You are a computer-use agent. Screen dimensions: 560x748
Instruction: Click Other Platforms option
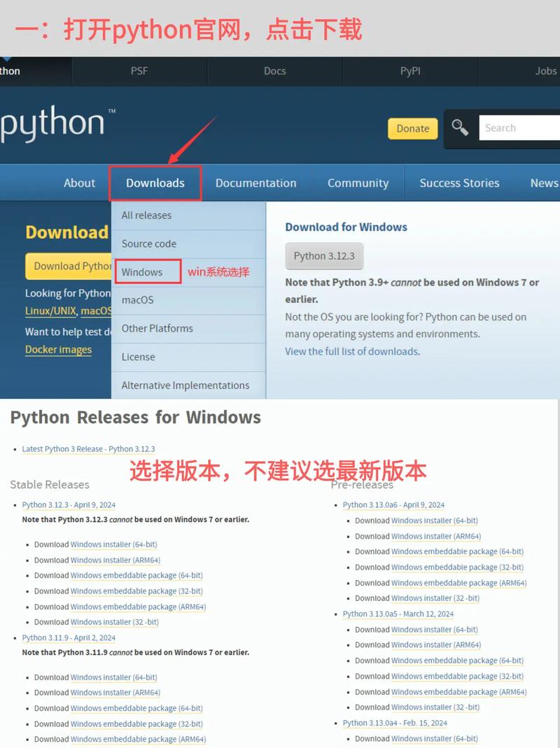157,328
